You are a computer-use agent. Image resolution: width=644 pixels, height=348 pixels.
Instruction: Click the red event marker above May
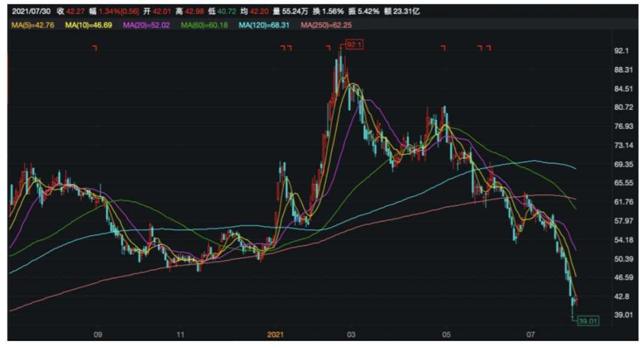pos(443,48)
